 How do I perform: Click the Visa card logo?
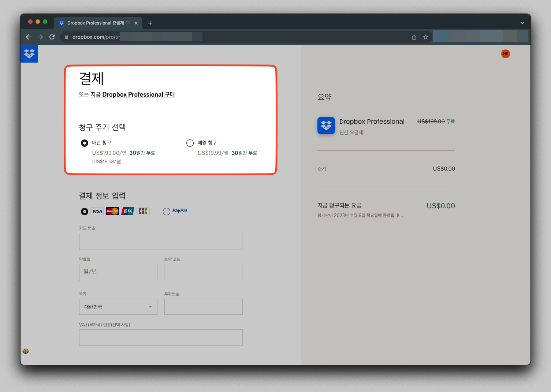point(97,211)
